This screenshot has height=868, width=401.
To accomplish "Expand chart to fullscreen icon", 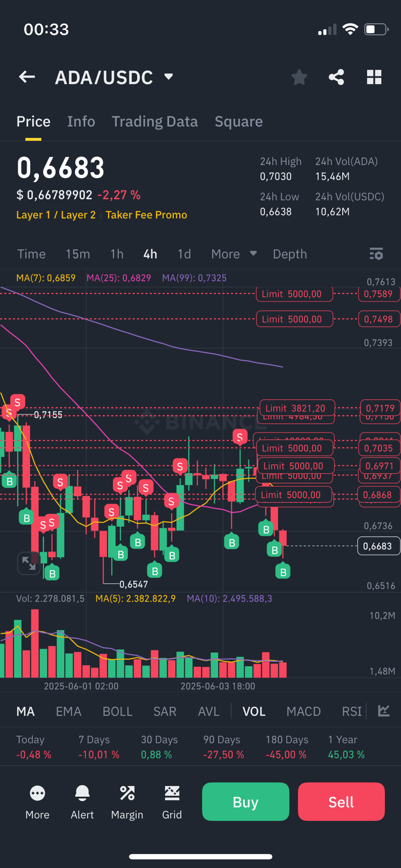I will pyautogui.click(x=29, y=563).
